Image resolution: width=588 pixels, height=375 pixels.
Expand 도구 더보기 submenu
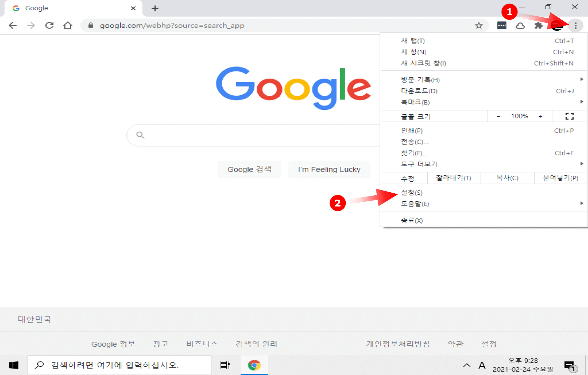(x=484, y=164)
